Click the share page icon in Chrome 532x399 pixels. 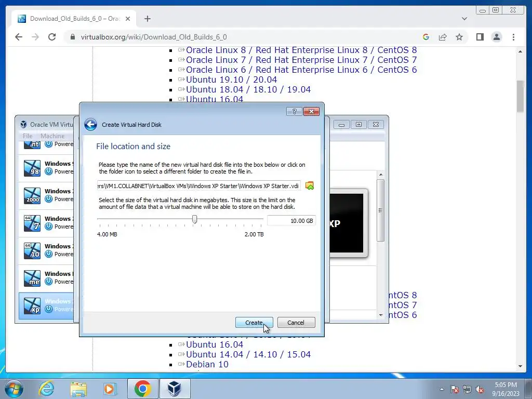coord(443,37)
